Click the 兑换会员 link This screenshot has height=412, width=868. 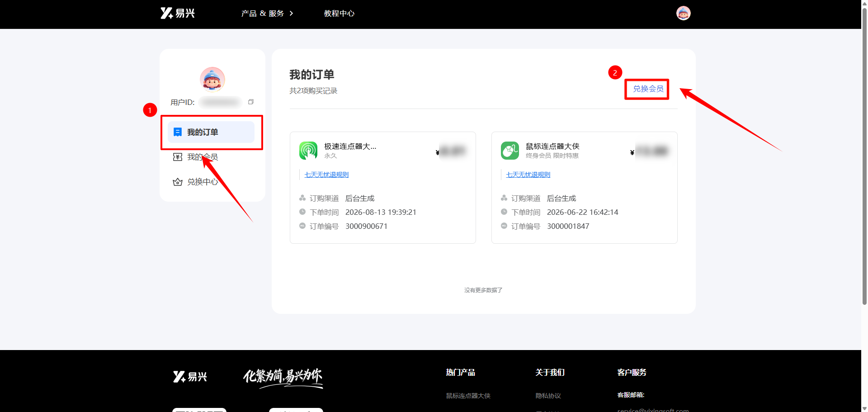point(648,89)
